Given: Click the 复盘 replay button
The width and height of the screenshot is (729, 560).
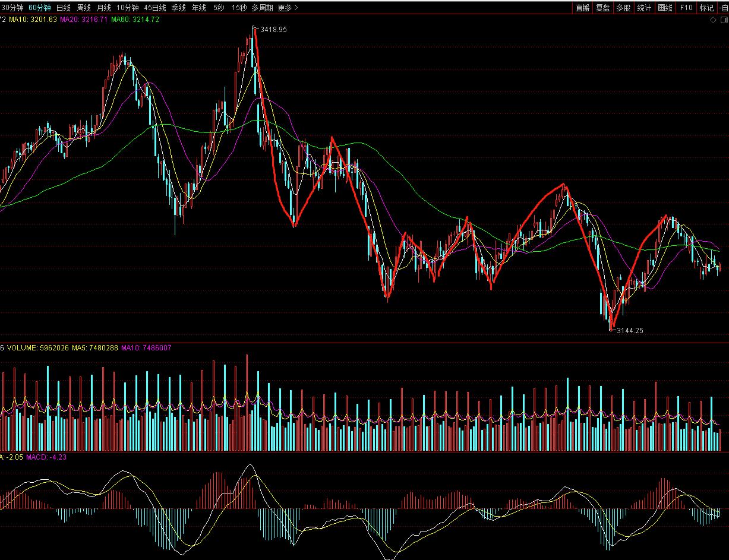Looking at the screenshot, I should (x=603, y=8).
